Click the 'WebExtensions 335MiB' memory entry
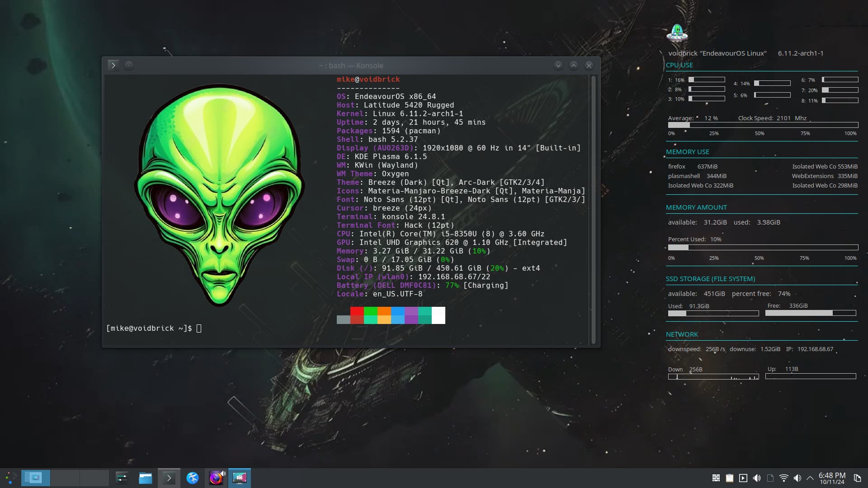This screenshot has width=868, height=488. tap(825, 176)
